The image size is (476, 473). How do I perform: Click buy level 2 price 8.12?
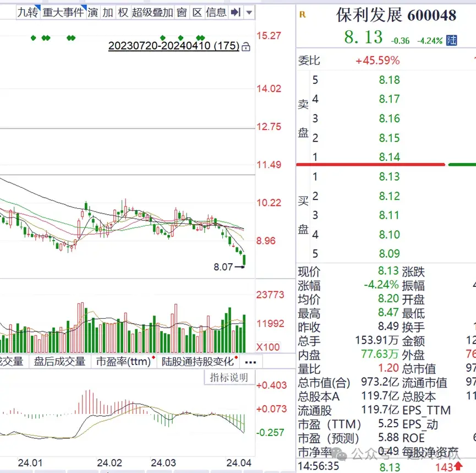(389, 196)
